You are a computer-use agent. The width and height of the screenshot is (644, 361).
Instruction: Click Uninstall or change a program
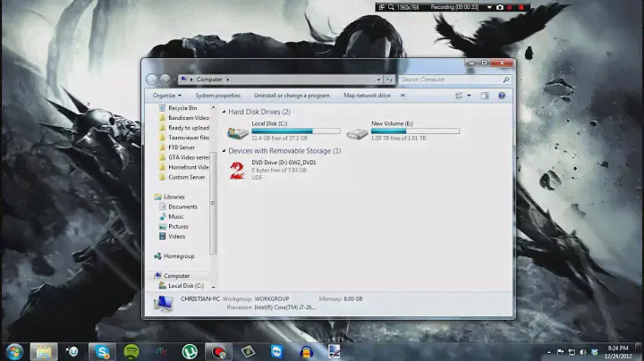(292, 95)
